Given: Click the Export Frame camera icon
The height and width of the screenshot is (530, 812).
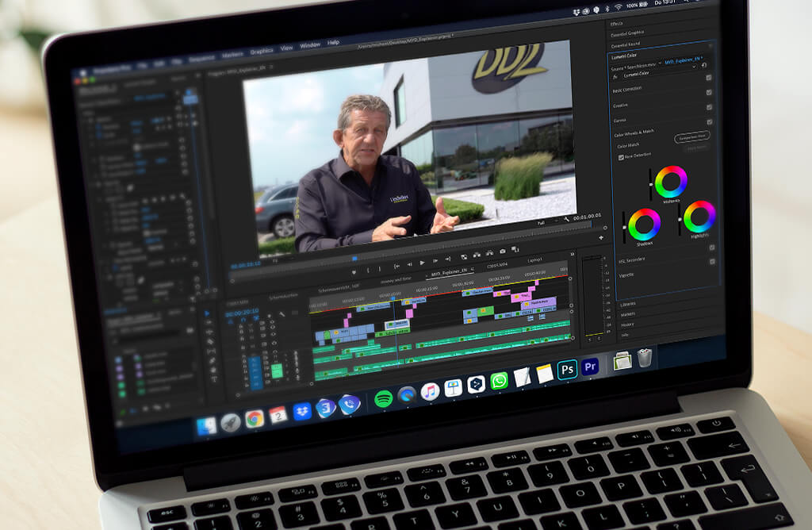Looking at the screenshot, I should (502, 252).
